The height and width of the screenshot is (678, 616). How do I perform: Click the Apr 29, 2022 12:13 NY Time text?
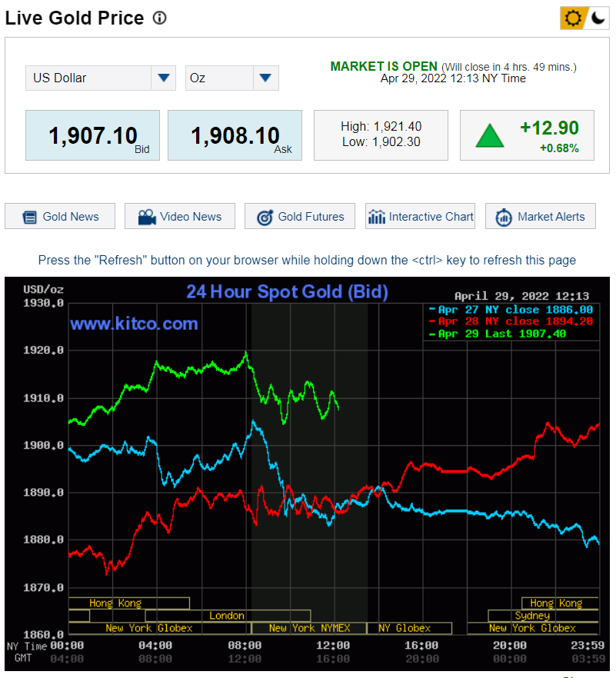(x=453, y=78)
